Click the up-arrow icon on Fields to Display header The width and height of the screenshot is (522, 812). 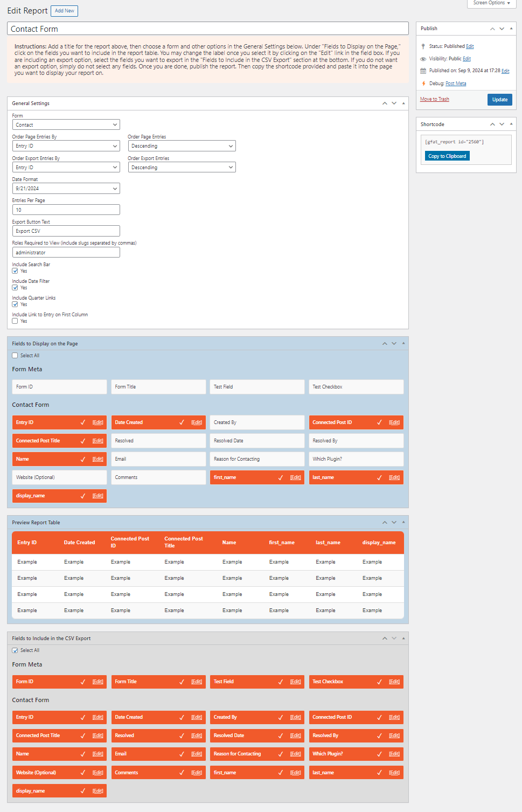[x=385, y=343]
